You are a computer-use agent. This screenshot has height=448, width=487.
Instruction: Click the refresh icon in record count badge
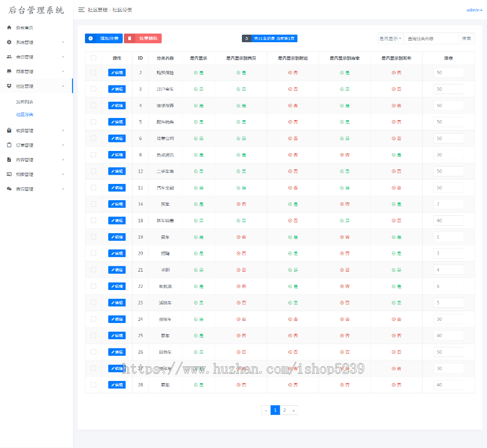click(x=247, y=38)
